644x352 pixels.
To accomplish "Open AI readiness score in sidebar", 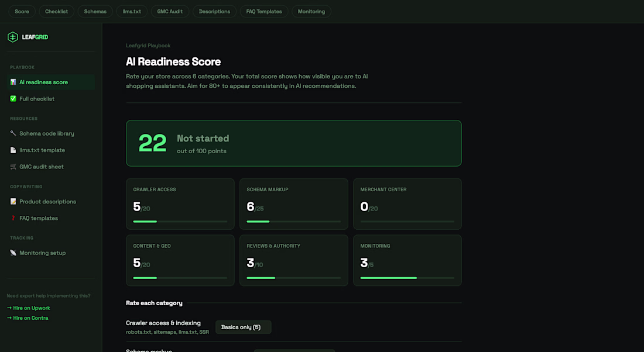I will coord(51,82).
